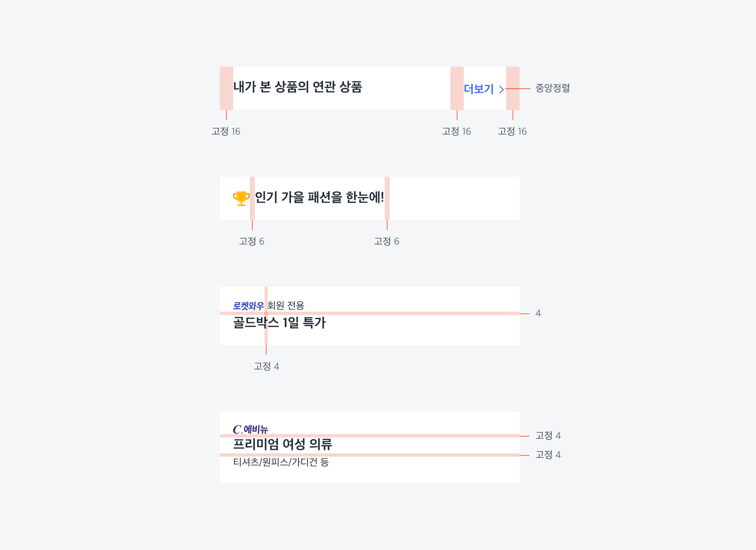756x550 pixels.
Task: Click the "고정 4" label under 골드박스 card
Action: 266,367
